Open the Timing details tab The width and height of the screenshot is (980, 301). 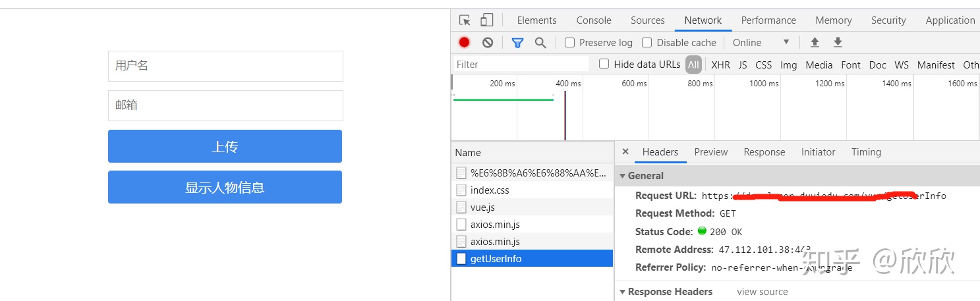(x=866, y=151)
